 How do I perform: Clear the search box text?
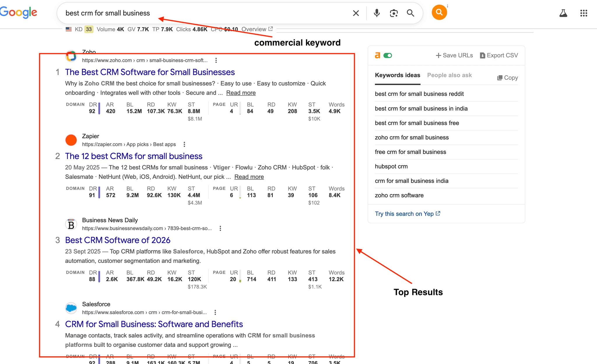(x=356, y=13)
